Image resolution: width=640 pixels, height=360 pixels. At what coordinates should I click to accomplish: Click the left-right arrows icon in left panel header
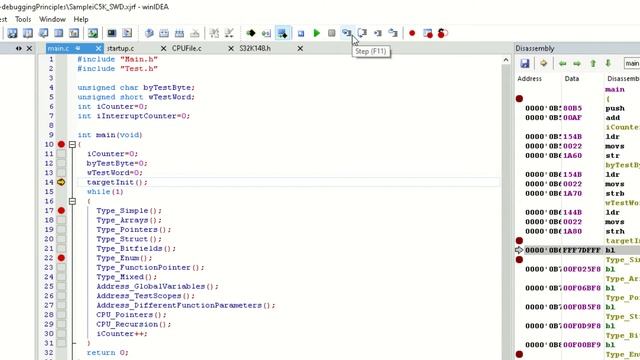[19, 48]
